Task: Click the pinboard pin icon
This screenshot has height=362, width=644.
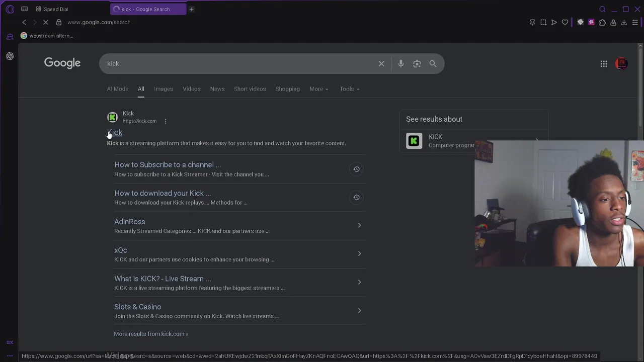Action: point(532,22)
